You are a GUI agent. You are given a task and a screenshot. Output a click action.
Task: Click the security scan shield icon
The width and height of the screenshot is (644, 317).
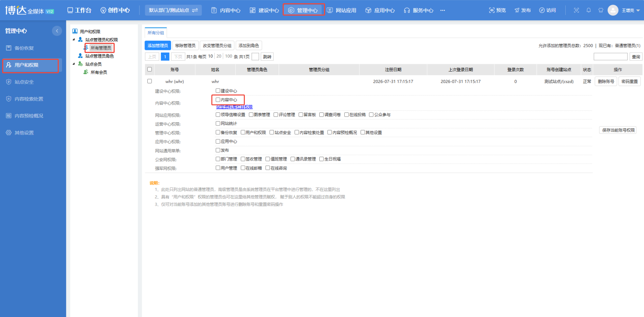coord(576,10)
